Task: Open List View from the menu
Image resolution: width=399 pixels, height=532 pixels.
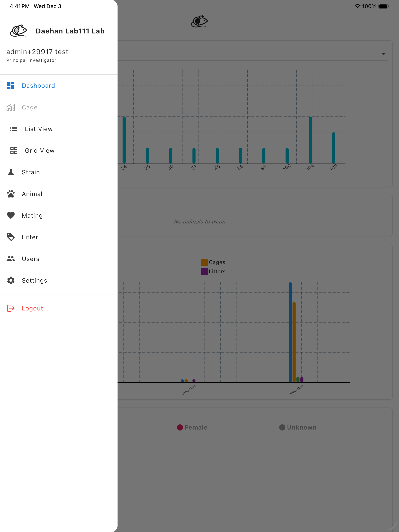Action: pos(59,129)
